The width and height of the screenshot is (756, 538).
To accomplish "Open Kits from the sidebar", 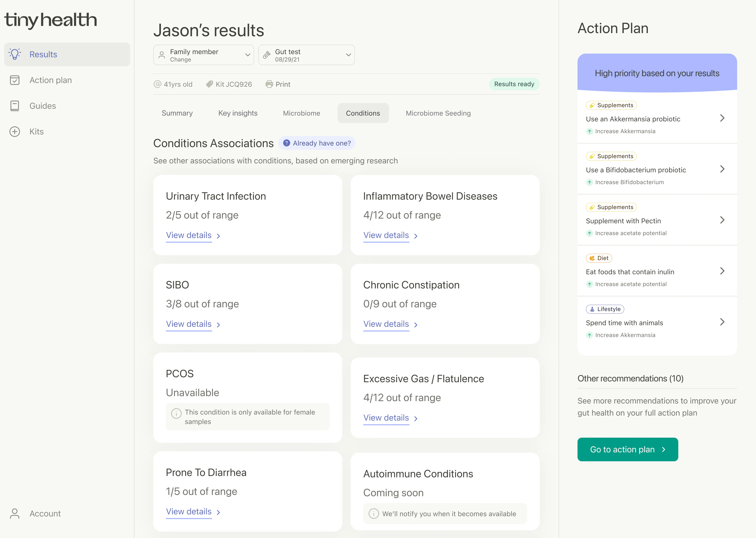I will point(67,132).
